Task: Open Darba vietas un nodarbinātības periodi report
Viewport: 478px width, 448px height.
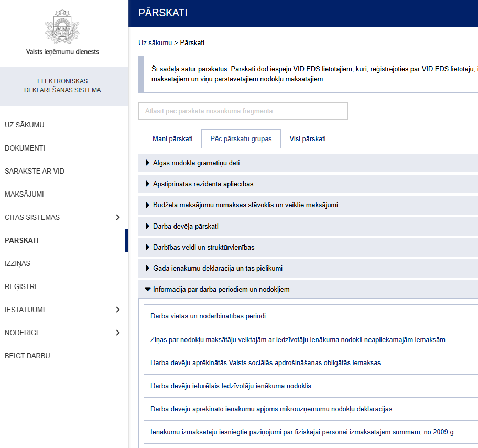Action: click(x=208, y=316)
